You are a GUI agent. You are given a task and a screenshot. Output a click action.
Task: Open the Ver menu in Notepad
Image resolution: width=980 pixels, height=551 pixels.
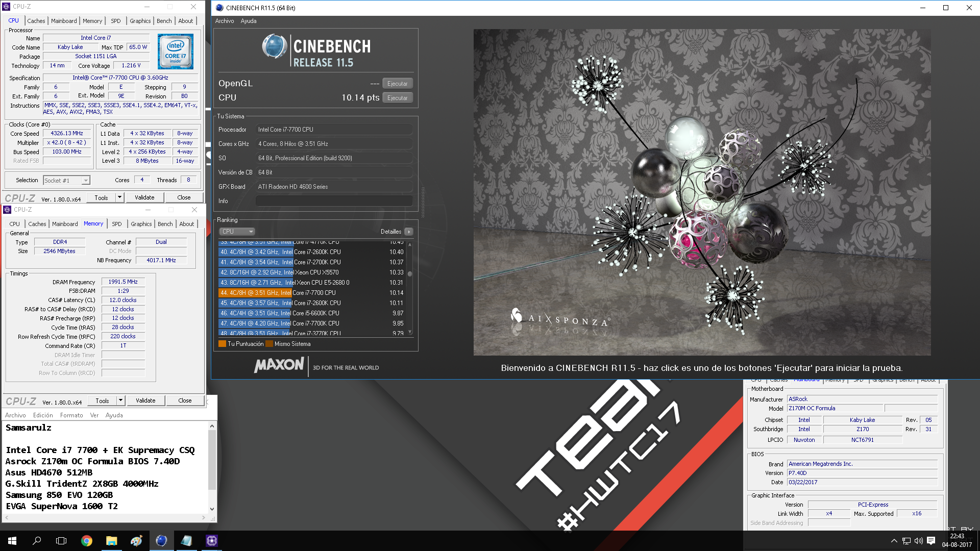coord(94,415)
